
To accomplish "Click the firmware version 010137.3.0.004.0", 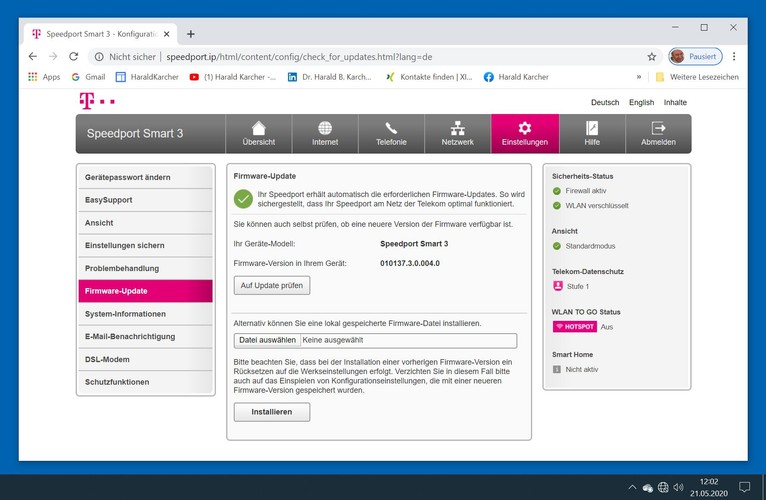I will pos(410,263).
